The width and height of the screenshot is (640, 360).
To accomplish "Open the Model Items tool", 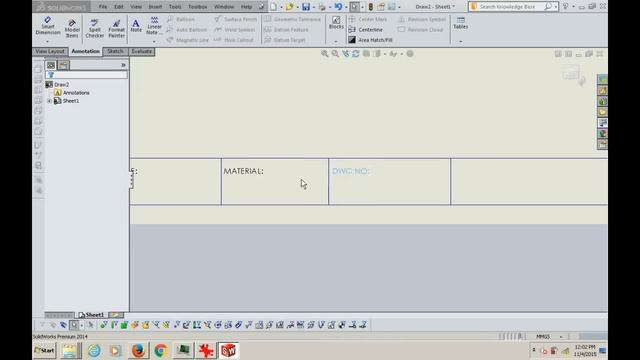I will click(x=72, y=29).
